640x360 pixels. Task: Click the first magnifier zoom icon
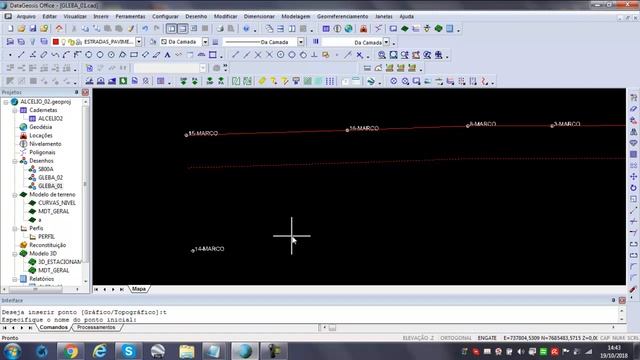coord(382,55)
